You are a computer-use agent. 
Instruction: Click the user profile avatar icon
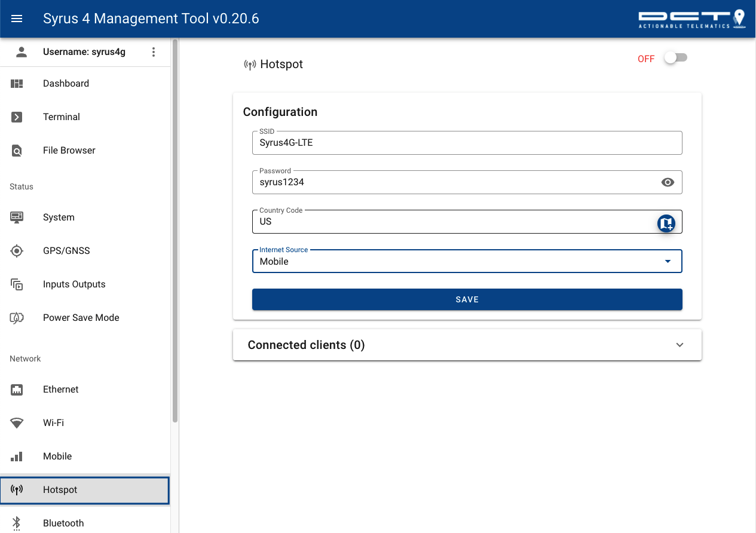(22, 52)
